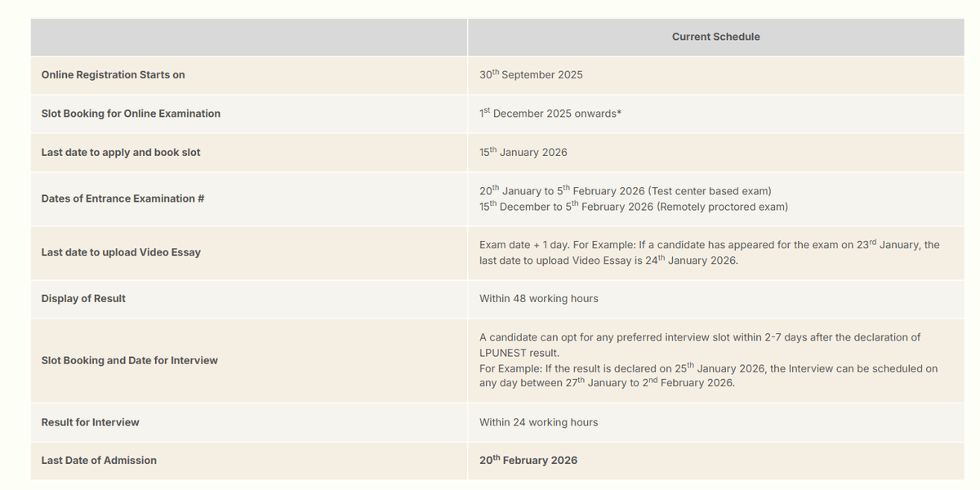Select the 1st December 2025 onwards text

[x=550, y=114]
